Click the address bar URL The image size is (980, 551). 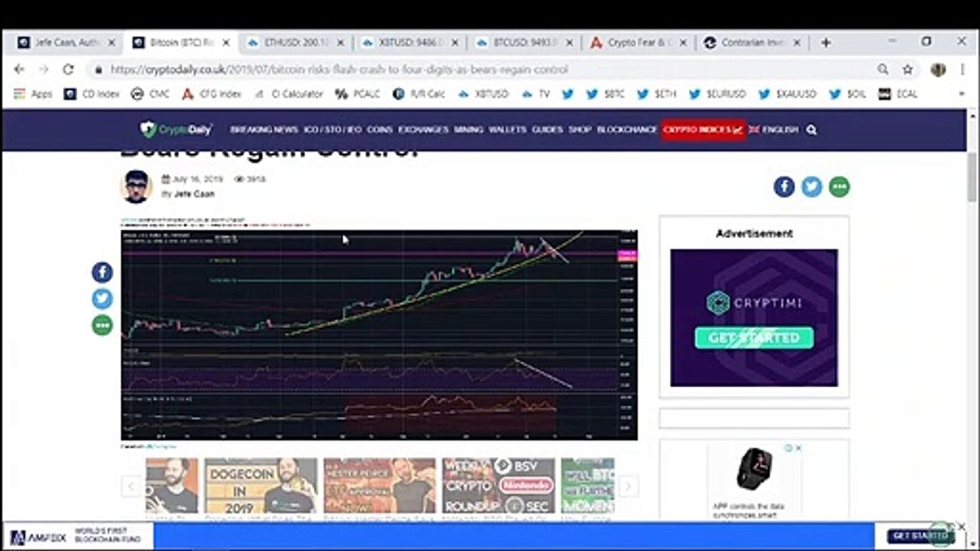click(x=339, y=70)
